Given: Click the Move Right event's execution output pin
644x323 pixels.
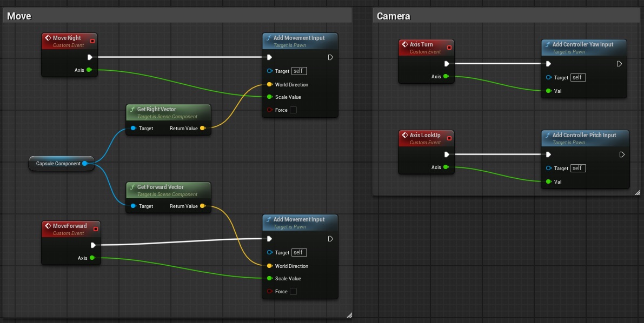Looking at the screenshot, I should point(90,57).
